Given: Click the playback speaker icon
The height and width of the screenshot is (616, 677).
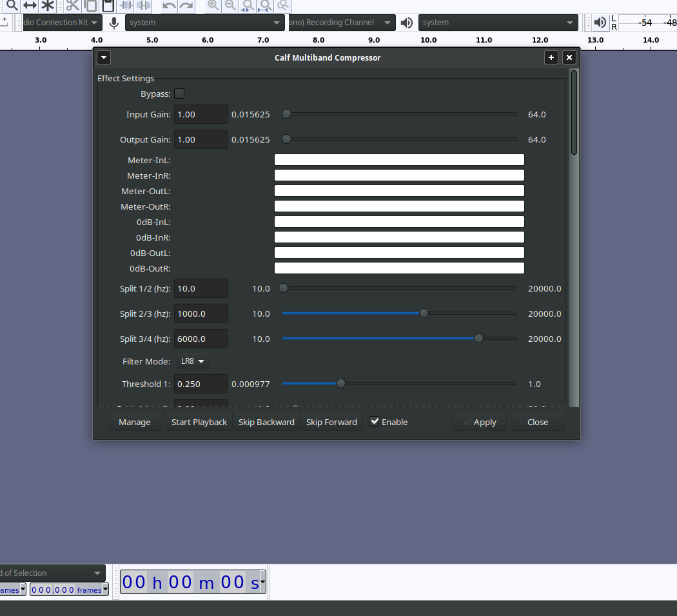Looking at the screenshot, I should coord(407,23).
